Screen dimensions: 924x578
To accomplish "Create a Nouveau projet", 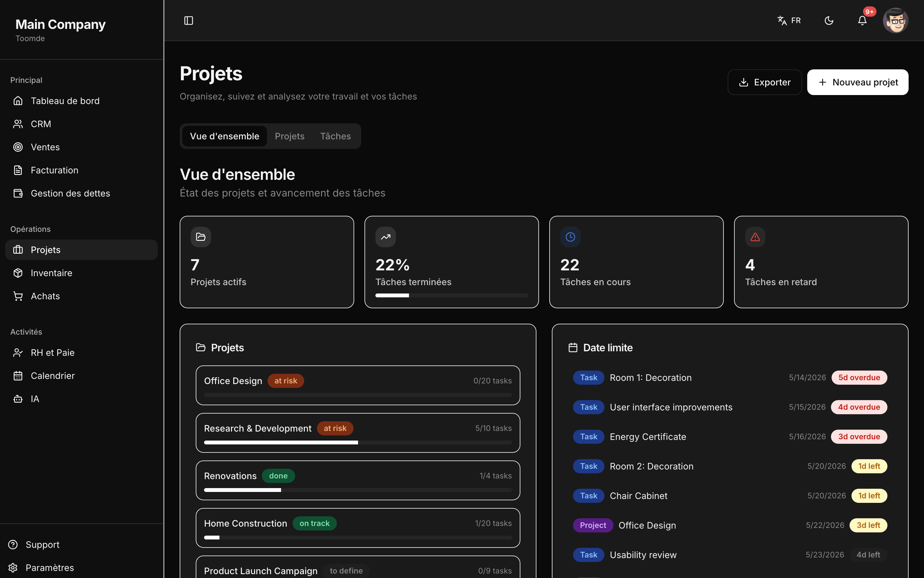I will pos(858,82).
